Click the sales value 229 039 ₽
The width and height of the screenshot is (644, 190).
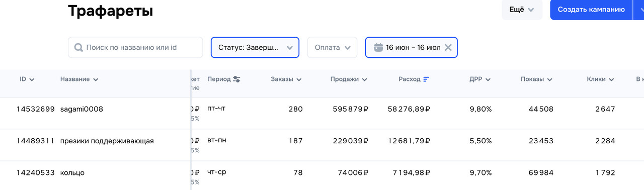pyautogui.click(x=351, y=141)
